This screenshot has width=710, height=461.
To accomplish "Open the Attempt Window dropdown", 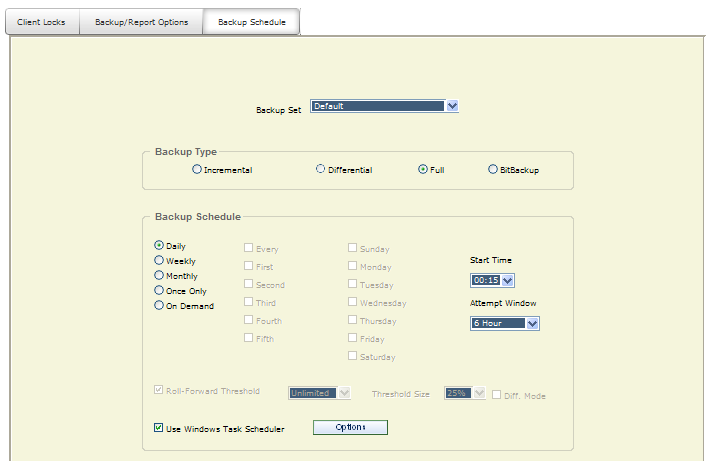I will (505, 323).
